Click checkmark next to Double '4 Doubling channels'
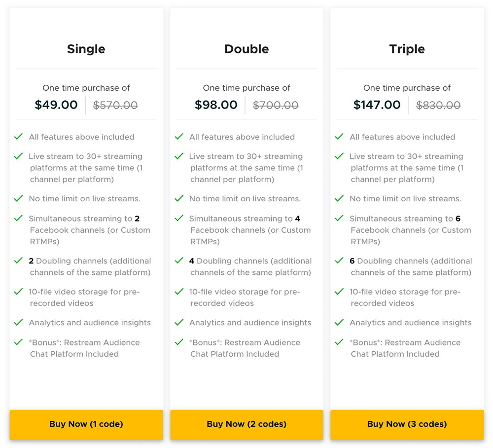The width and height of the screenshot is (493, 448). 179,261
